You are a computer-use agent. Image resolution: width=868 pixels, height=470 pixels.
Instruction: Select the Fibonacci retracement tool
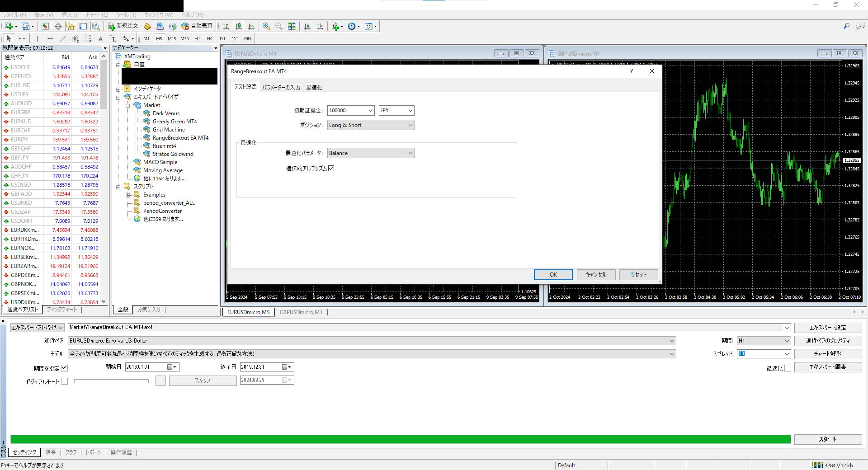(88, 38)
